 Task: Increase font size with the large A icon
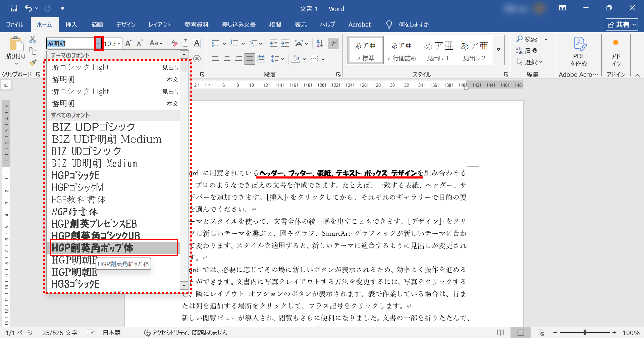pyautogui.click(x=128, y=43)
